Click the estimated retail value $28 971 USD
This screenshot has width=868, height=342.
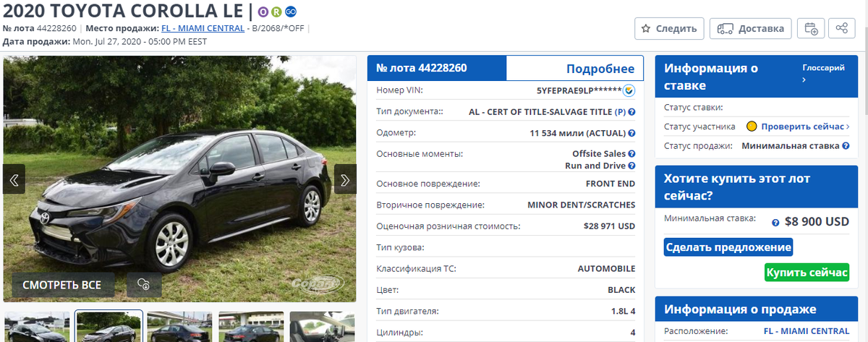coord(609,226)
